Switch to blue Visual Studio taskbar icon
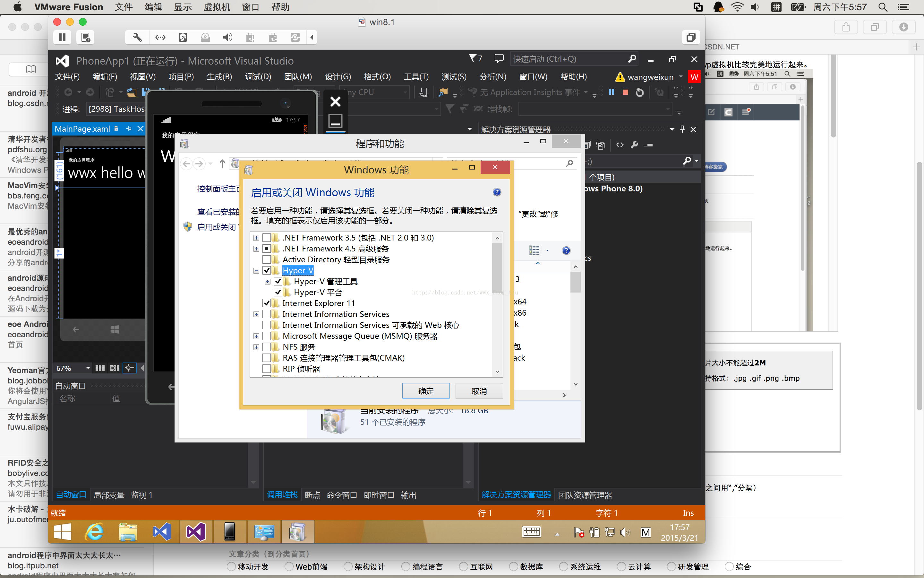 pyautogui.click(x=162, y=532)
